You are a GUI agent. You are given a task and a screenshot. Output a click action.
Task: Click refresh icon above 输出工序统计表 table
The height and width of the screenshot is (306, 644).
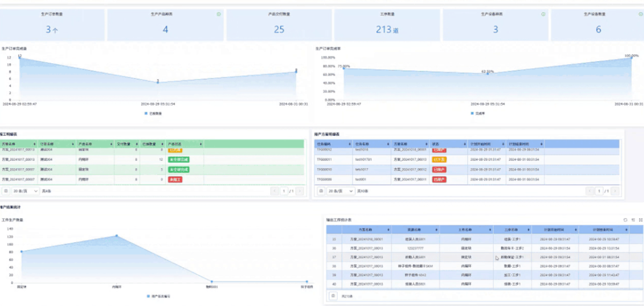click(x=625, y=220)
